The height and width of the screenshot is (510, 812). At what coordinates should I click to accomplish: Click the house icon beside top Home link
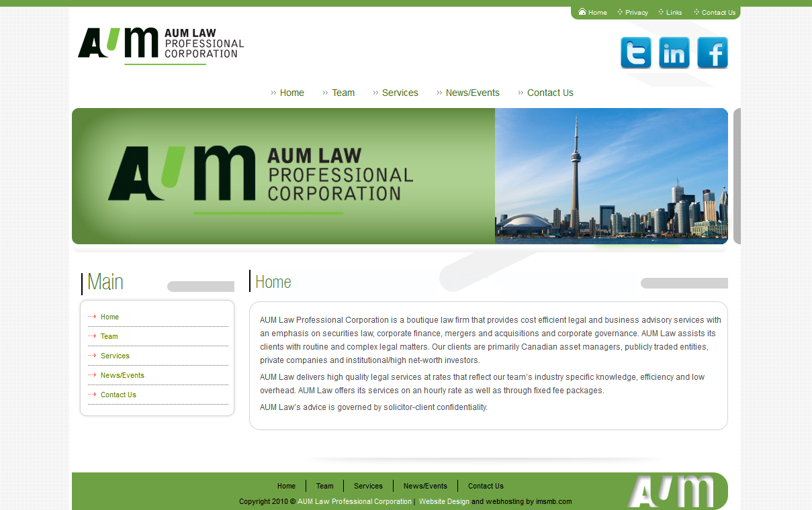(582, 12)
